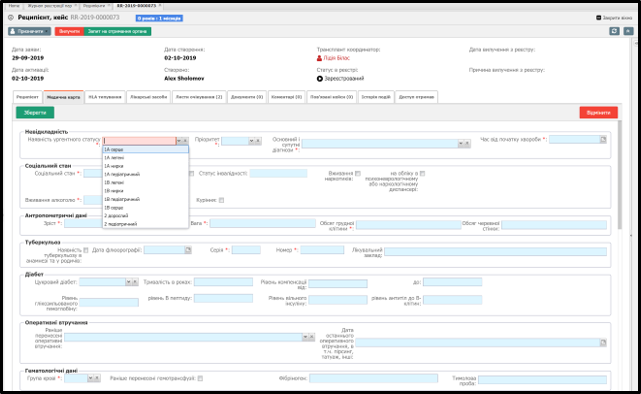The width and height of the screenshot is (641, 394).
Task: Clear the urgent status field with its x
Action: pos(185,141)
